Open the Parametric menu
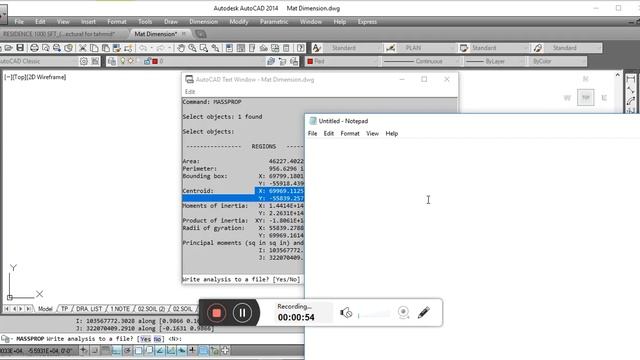Image resolution: width=640 pixels, height=360 pixels. tap(274, 22)
